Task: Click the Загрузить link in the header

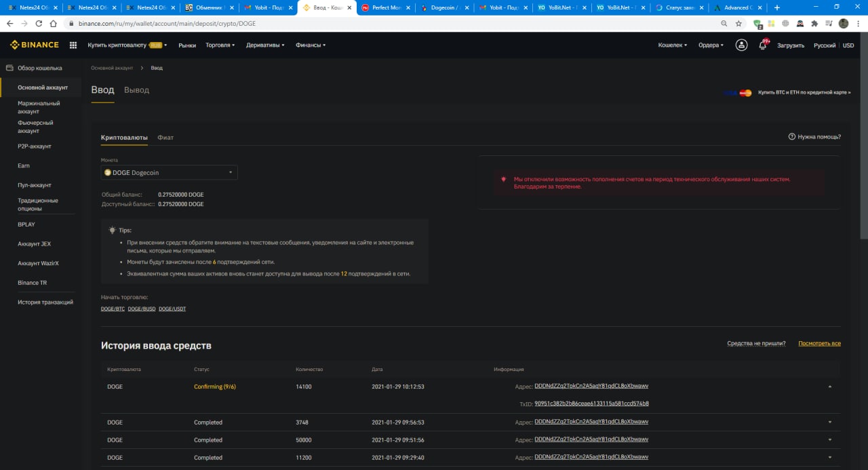Action: 791,45
